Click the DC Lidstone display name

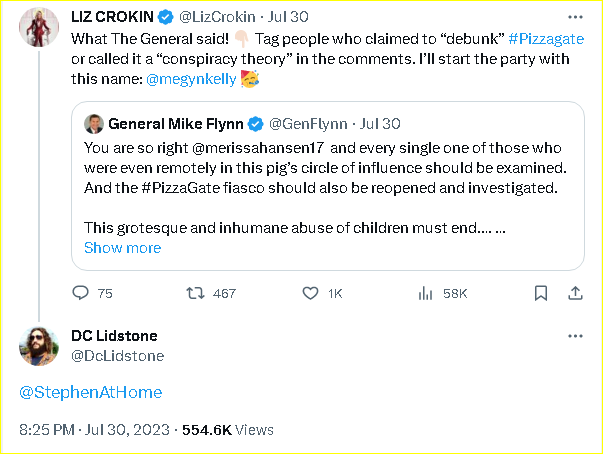(115, 336)
